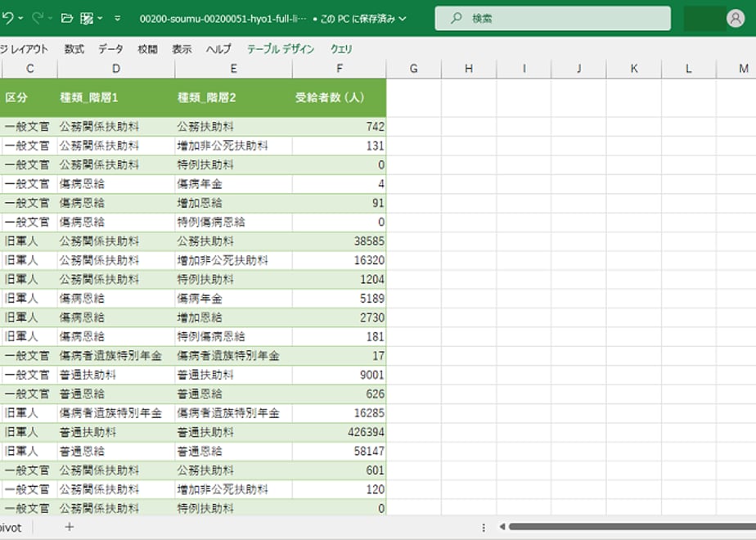Select the cell with value 601

[x=340, y=470]
